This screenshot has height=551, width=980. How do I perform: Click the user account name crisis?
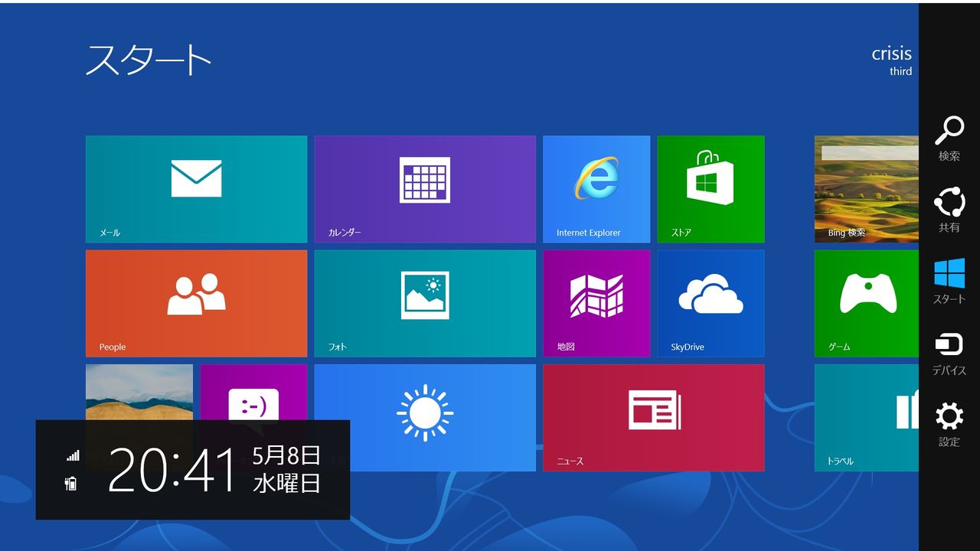coord(891,54)
